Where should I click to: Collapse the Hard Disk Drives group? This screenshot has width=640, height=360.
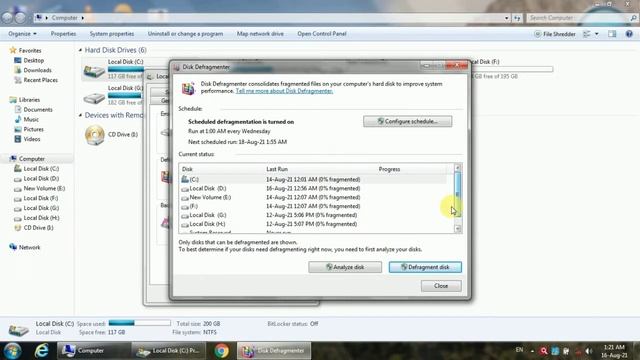80,50
